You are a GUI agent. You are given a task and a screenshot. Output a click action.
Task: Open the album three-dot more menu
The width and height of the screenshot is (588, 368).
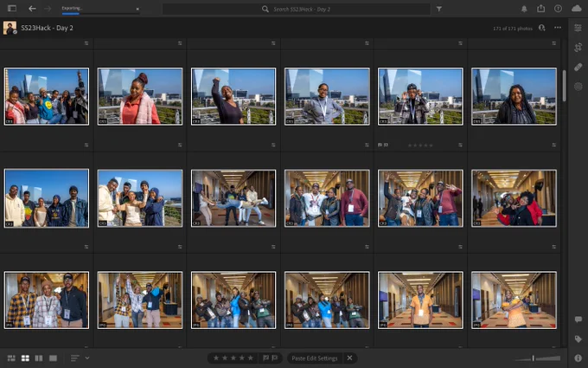(558, 28)
